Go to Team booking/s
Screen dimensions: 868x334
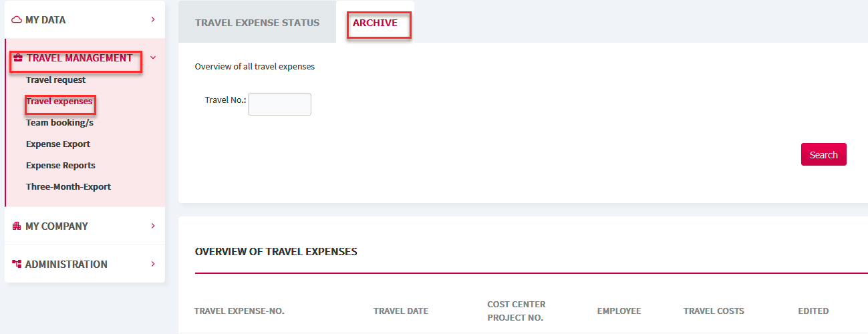click(59, 123)
